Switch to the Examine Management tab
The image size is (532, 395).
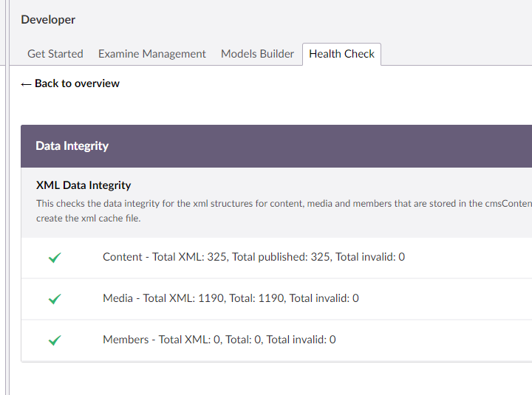click(x=152, y=54)
